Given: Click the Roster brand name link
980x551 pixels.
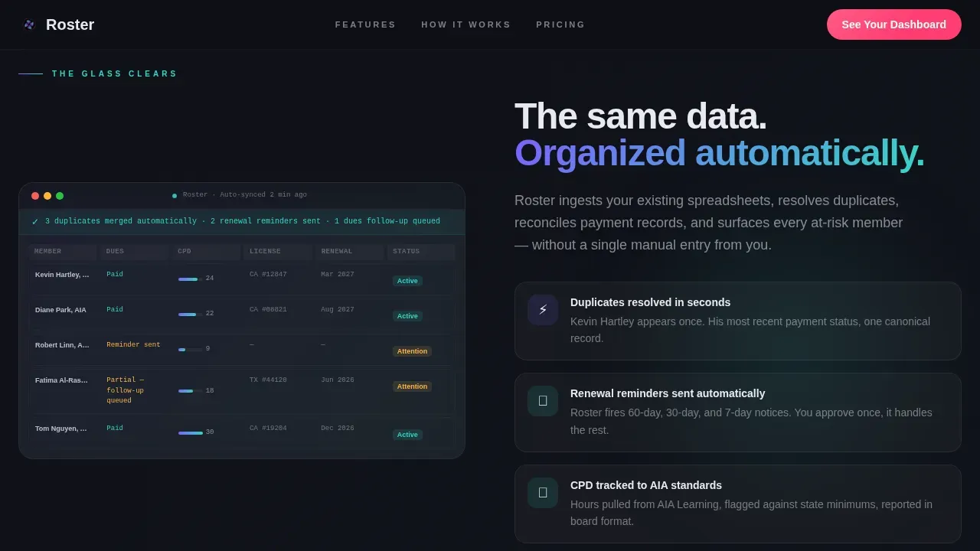Looking at the screenshot, I should tap(70, 24).
